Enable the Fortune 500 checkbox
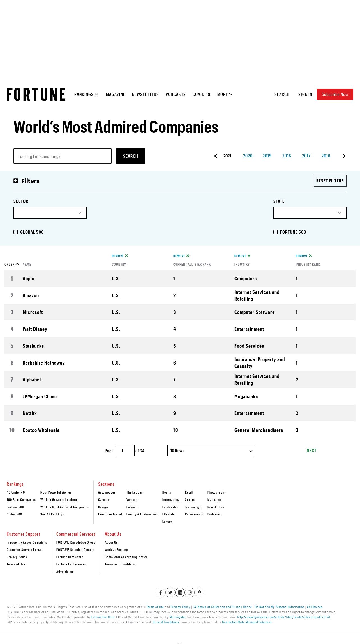 pos(276,232)
